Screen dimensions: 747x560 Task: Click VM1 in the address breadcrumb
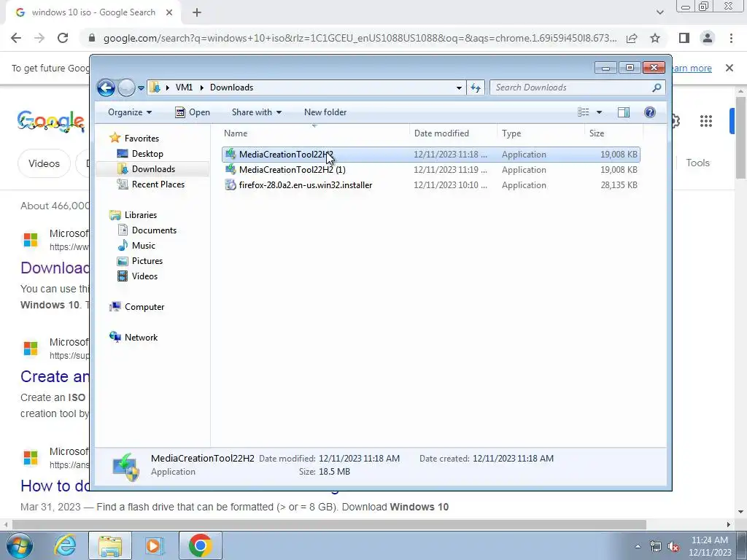[184, 87]
